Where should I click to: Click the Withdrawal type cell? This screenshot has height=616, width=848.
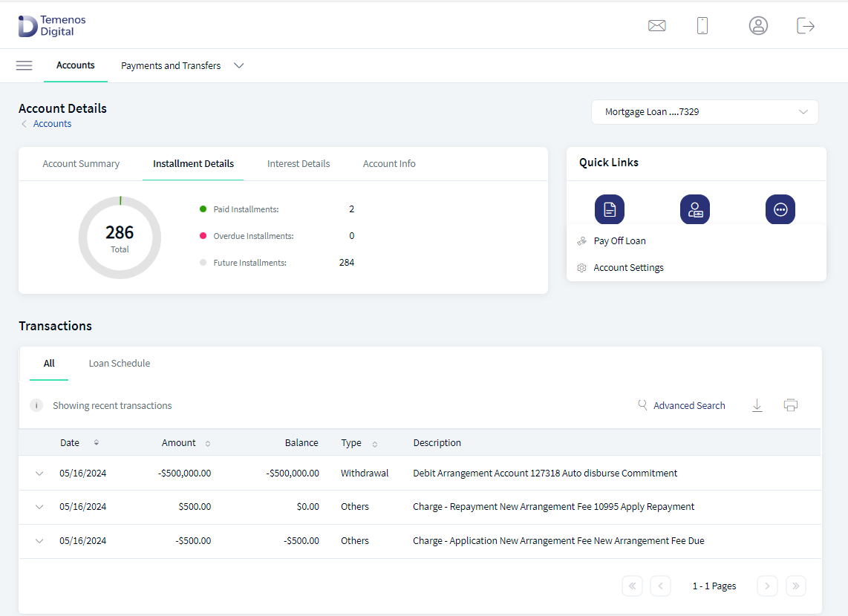365,474
